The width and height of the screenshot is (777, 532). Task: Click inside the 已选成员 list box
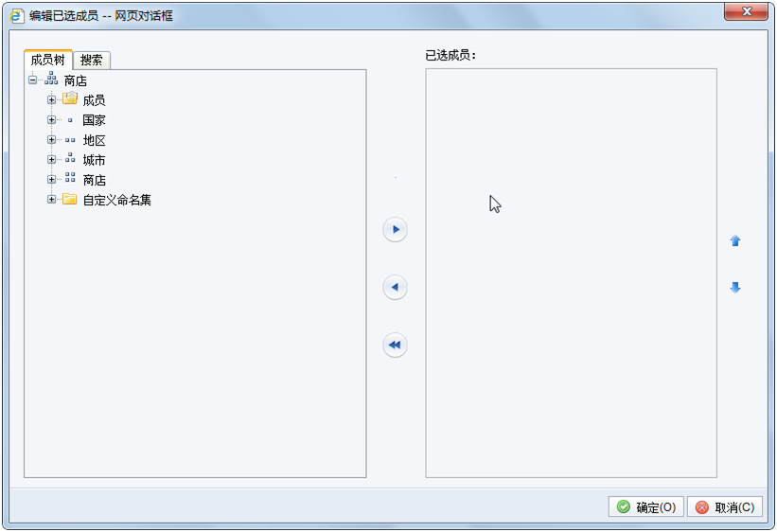(x=571, y=274)
